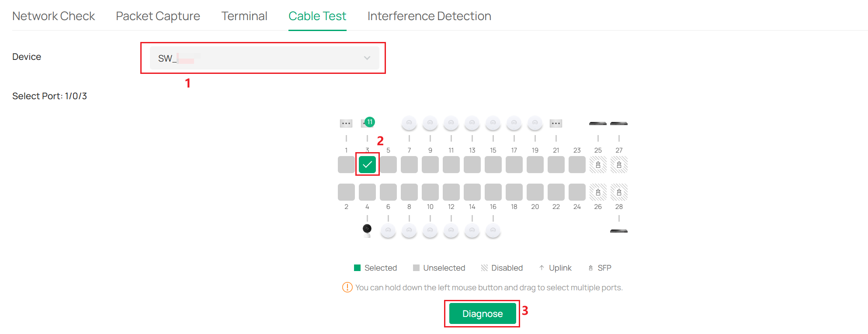This screenshot has width=868, height=334.
Task: Deselect the checked port 3
Action: click(x=367, y=165)
